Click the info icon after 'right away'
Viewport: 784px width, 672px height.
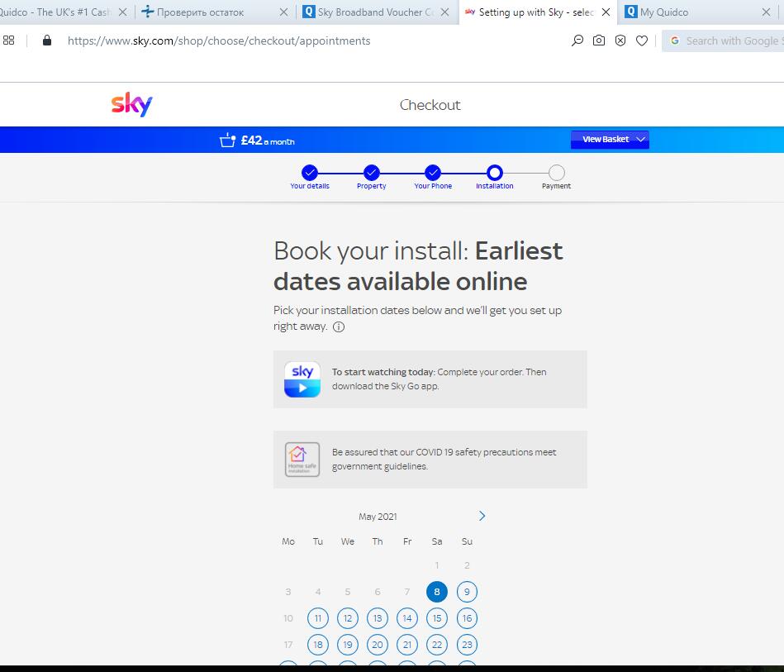[339, 326]
